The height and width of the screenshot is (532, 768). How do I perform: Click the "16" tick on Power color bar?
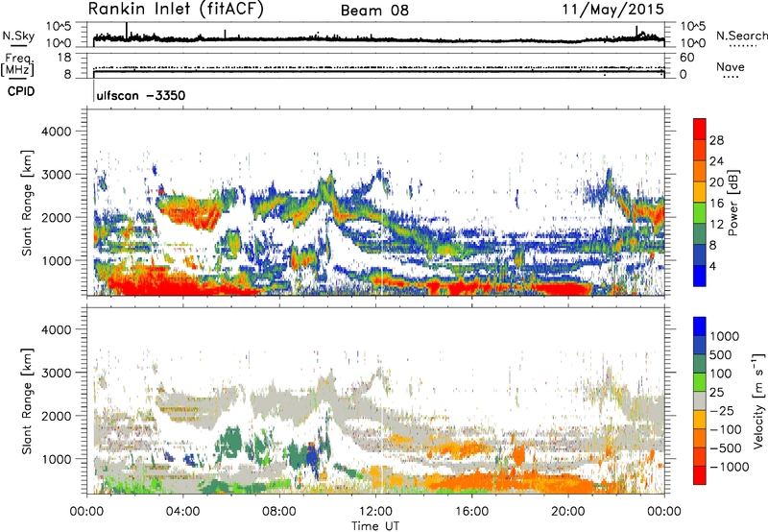click(x=716, y=204)
